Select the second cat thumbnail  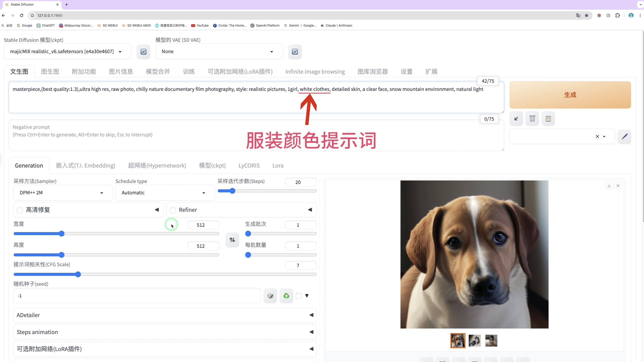[x=474, y=341]
